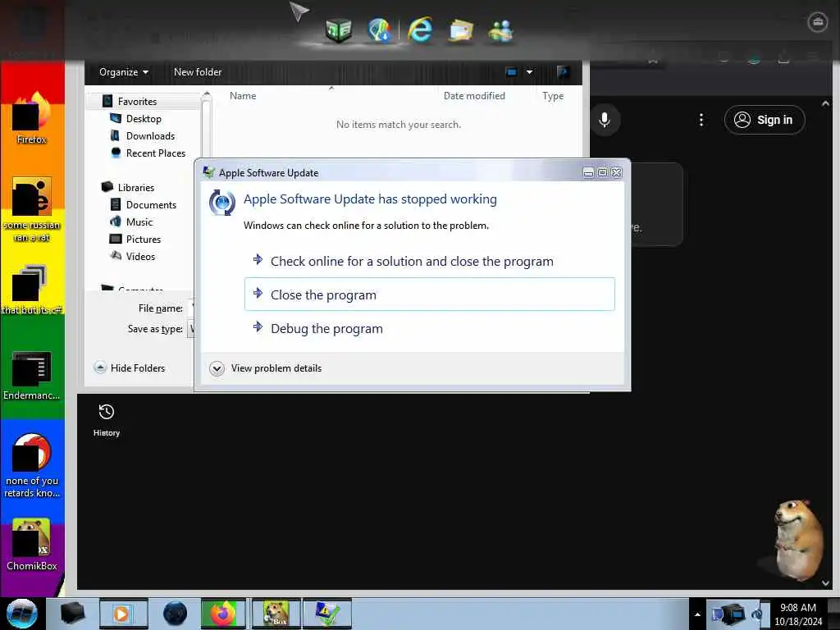Click the dark sphere taskbar icon

coord(175,614)
